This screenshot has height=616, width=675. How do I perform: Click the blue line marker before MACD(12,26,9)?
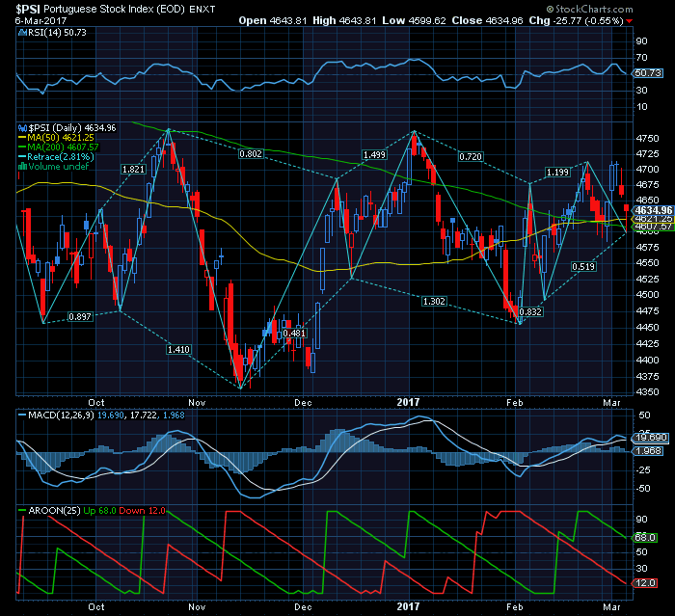pyautogui.click(x=22, y=415)
